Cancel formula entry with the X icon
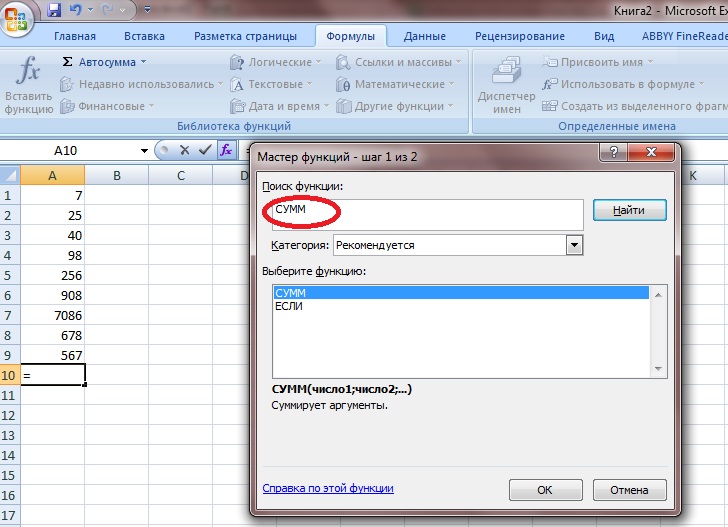728x527 pixels. click(x=184, y=150)
